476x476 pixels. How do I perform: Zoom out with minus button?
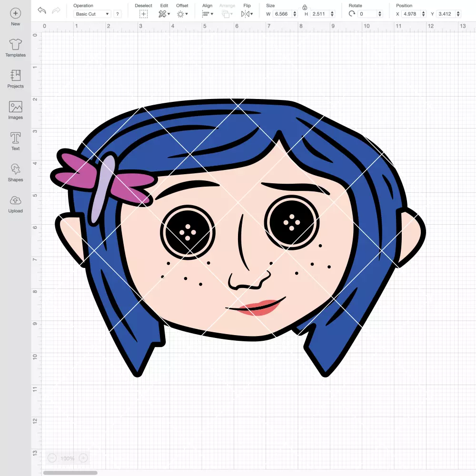point(52,458)
